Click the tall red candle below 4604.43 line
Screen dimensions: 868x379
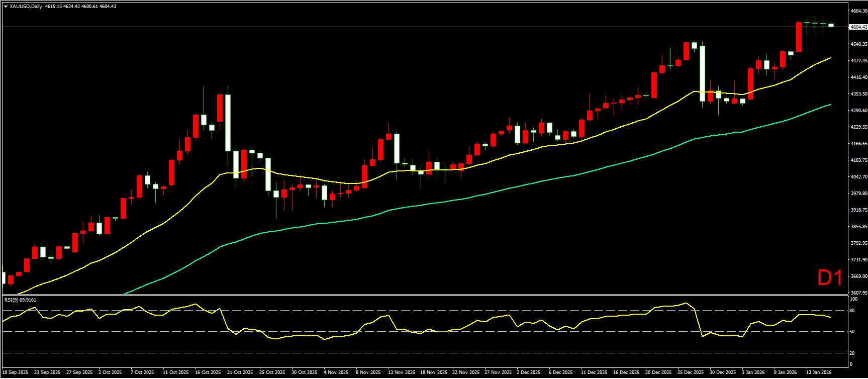[799, 37]
